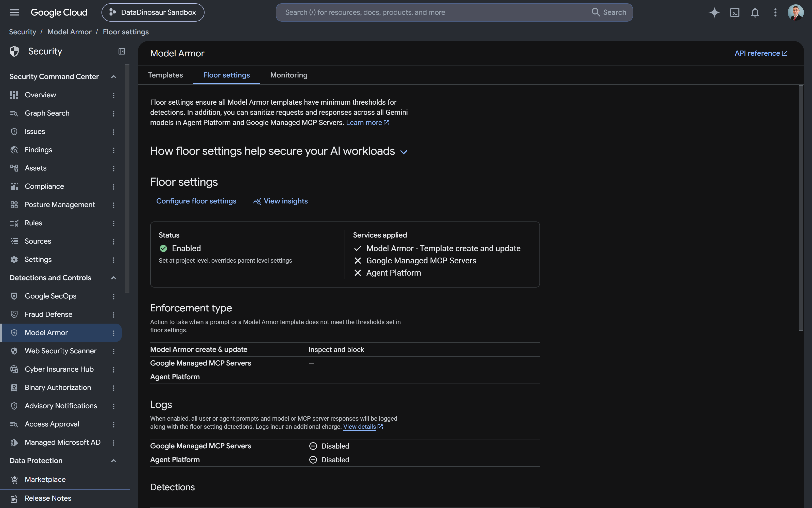812x508 pixels.
Task: Open the Model Armor row three-dot menu
Action: coord(113,333)
